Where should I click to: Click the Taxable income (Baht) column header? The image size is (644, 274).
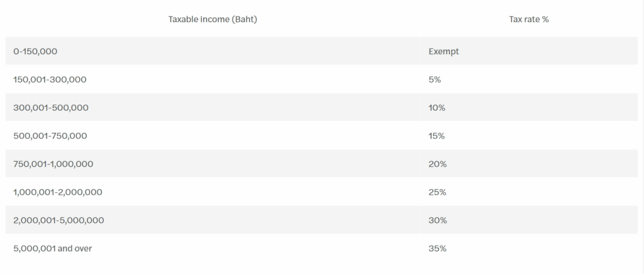pyautogui.click(x=213, y=20)
